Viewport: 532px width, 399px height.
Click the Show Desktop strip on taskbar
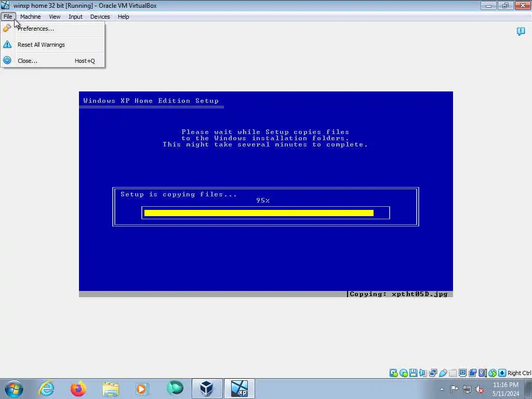pyautogui.click(x=528, y=389)
